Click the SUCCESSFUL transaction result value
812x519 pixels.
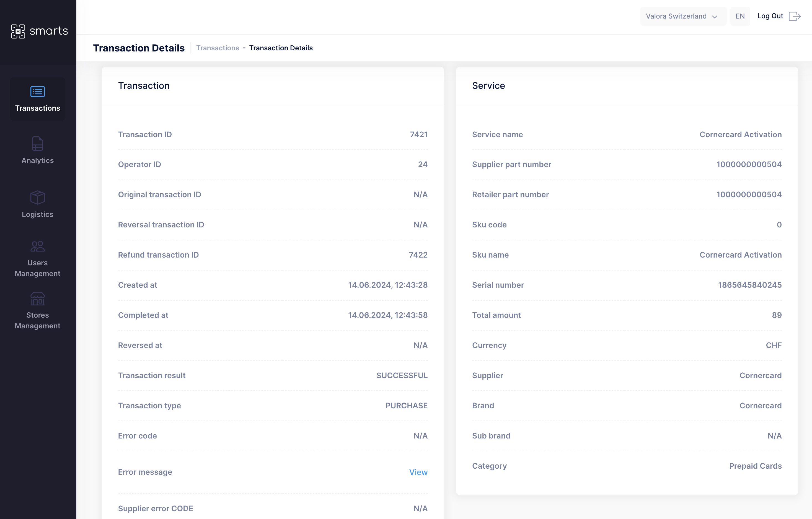[x=402, y=375]
